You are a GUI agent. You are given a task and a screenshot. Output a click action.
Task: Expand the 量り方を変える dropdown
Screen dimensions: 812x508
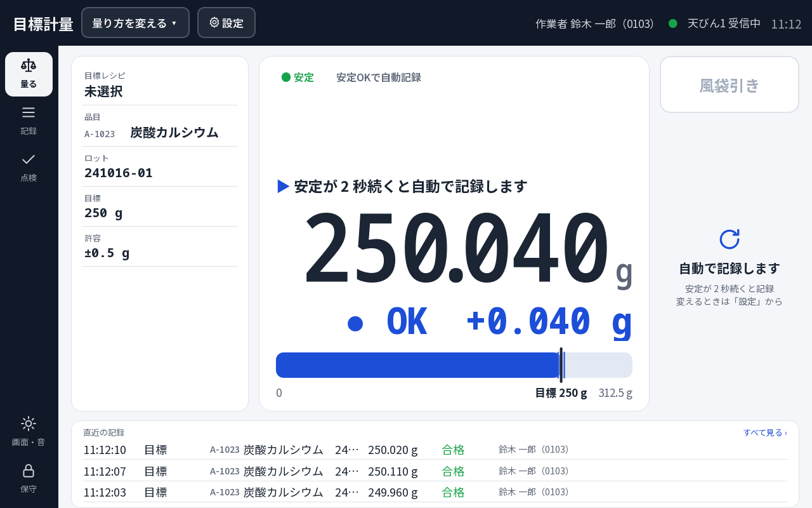[x=135, y=23]
